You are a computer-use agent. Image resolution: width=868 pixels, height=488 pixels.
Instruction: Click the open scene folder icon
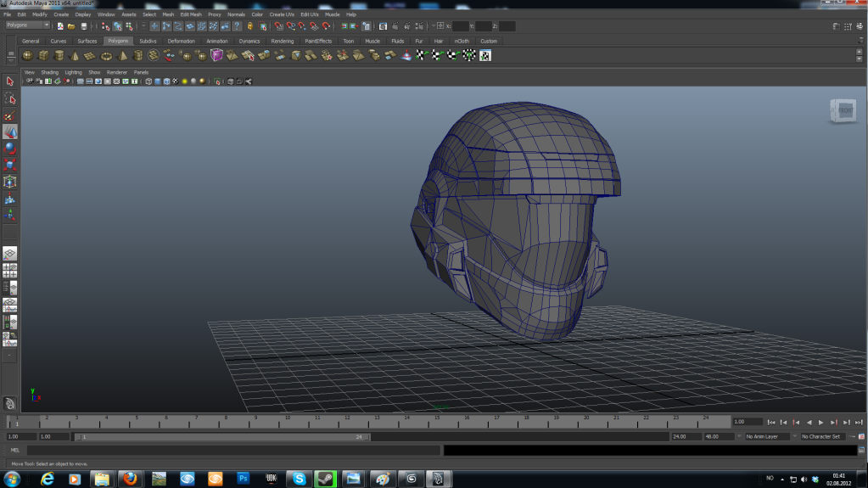pos(71,26)
